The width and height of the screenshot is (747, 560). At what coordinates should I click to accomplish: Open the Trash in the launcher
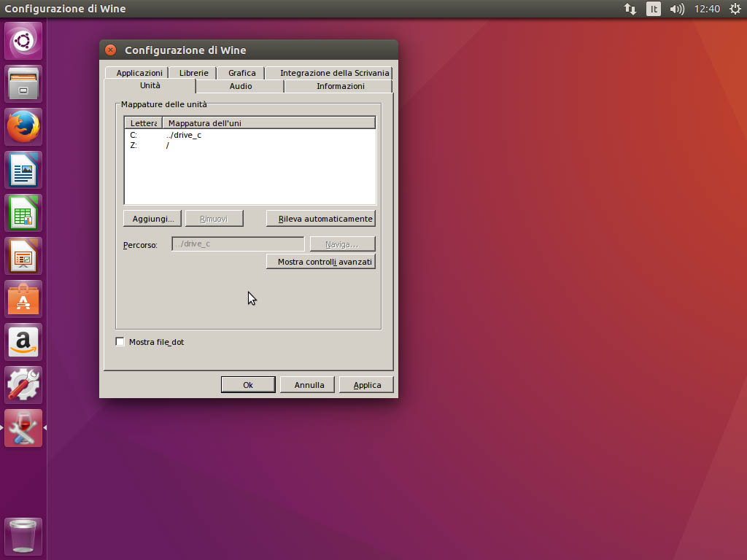[x=24, y=537]
